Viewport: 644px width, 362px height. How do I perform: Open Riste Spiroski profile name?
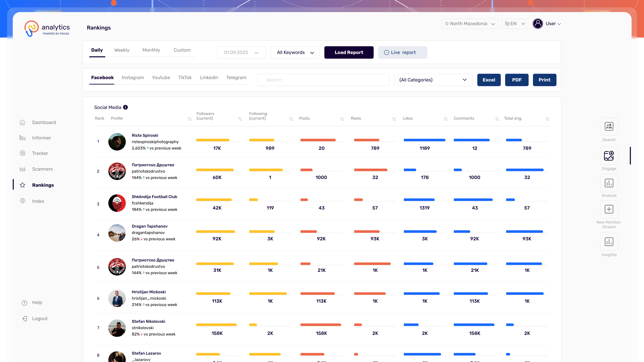145,135
